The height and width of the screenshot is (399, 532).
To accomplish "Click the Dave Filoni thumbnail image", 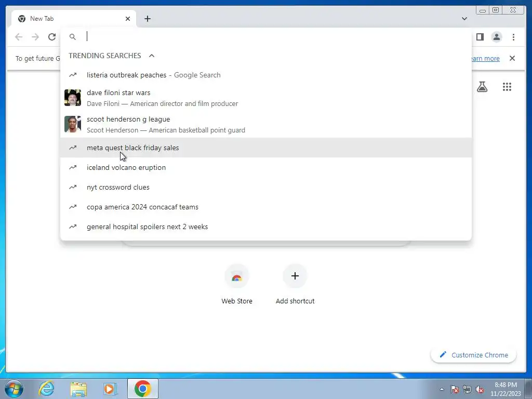I will pyautogui.click(x=73, y=98).
